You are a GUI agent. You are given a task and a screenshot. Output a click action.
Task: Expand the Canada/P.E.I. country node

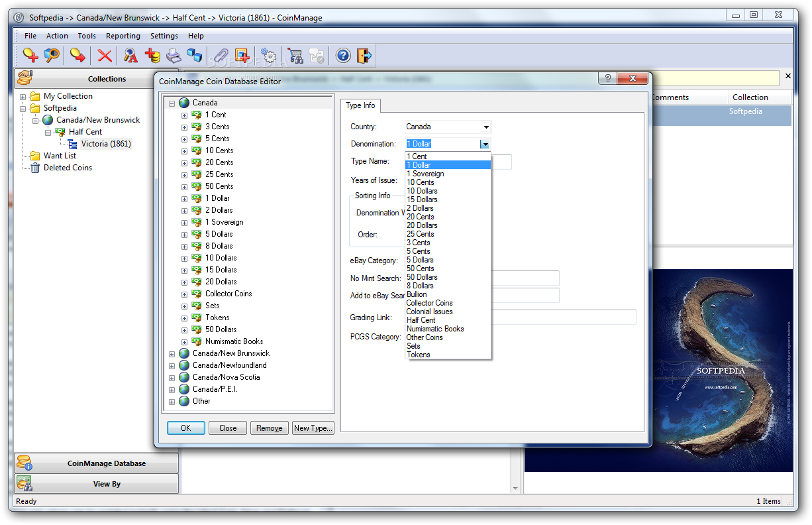click(x=172, y=389)
